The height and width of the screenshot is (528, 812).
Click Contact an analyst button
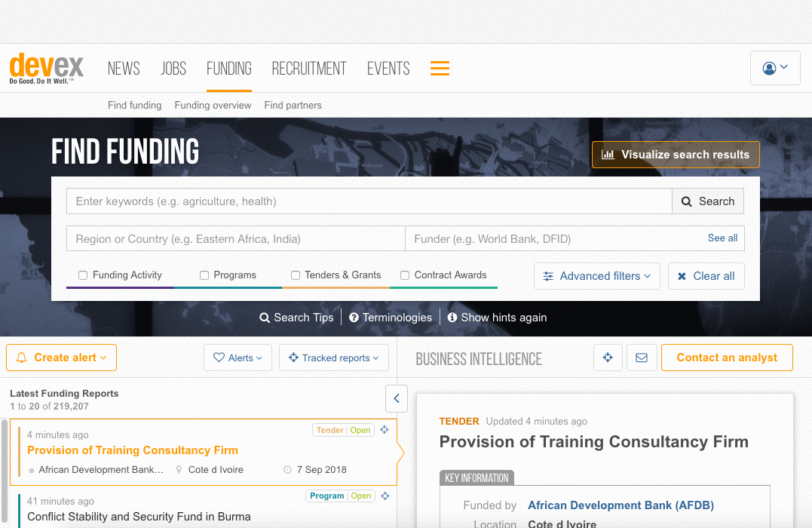pos(727,358)
